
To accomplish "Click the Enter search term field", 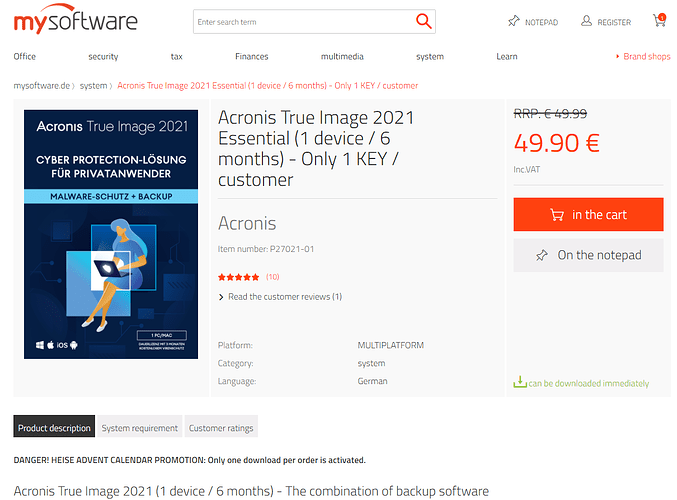I will (x=302, y=22).
